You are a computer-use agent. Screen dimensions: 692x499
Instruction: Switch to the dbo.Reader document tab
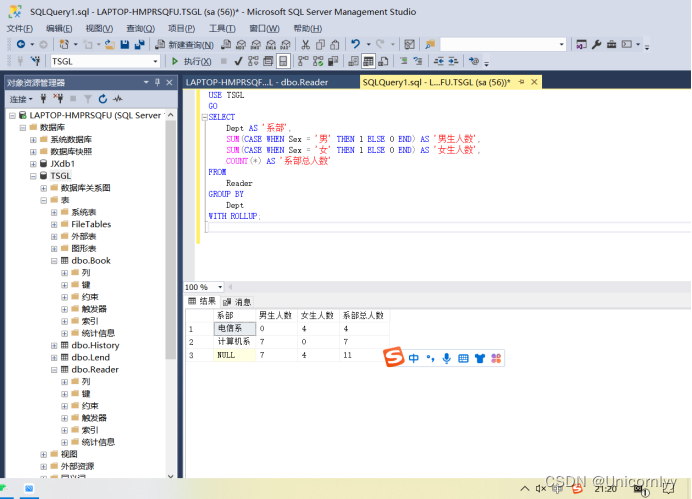click(257, 82)
